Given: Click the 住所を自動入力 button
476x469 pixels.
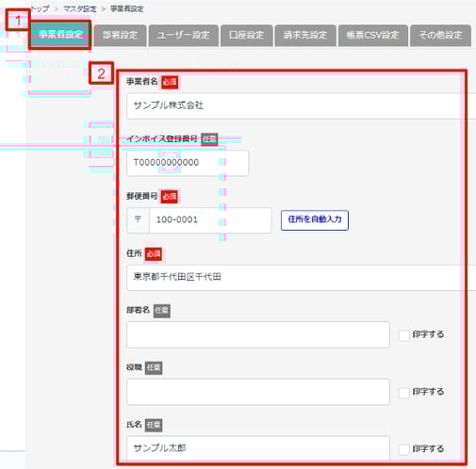Looking at the screenshot, I should (x=315, y=220).
